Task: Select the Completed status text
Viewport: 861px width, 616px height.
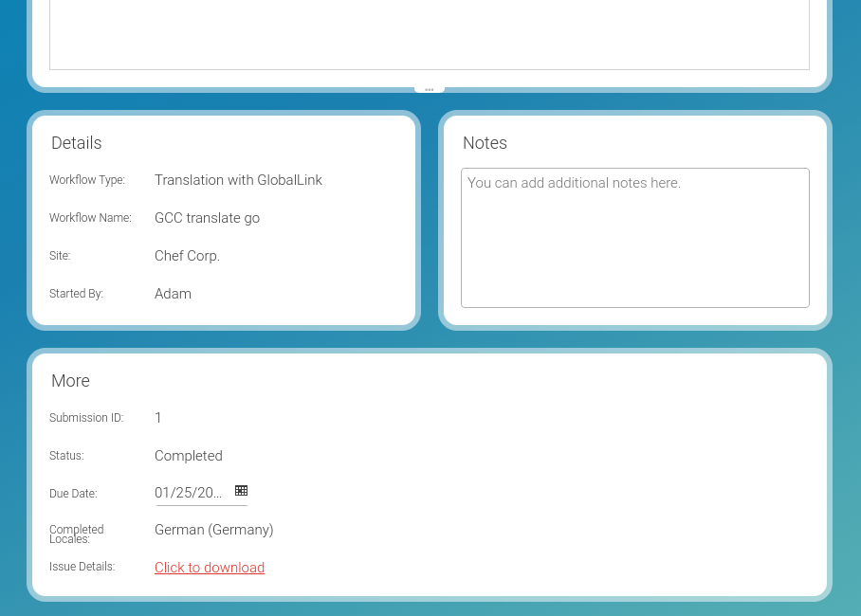Action: pyautogui.click(x=188, y=456)
